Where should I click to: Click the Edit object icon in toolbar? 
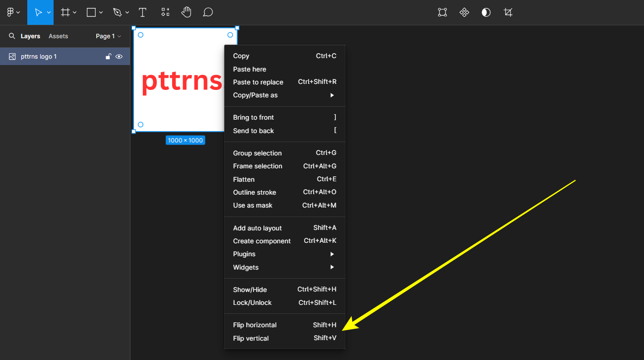tap(443, 12)
